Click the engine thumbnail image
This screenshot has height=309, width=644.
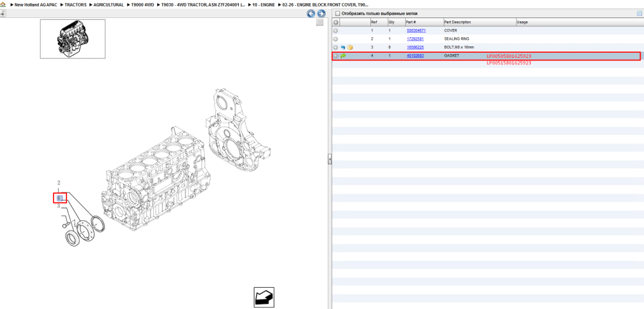tap(73, 39)
